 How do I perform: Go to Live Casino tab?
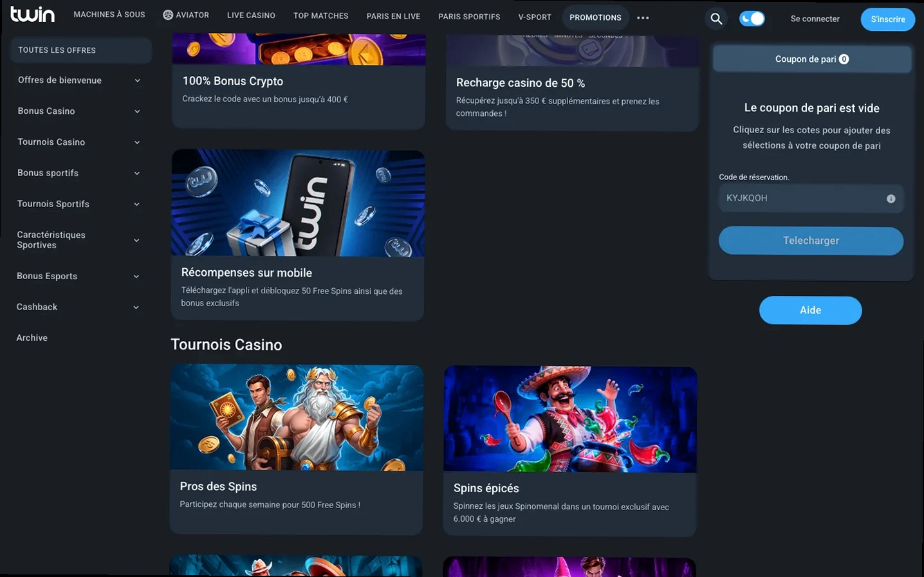click(x=251, y=15)
